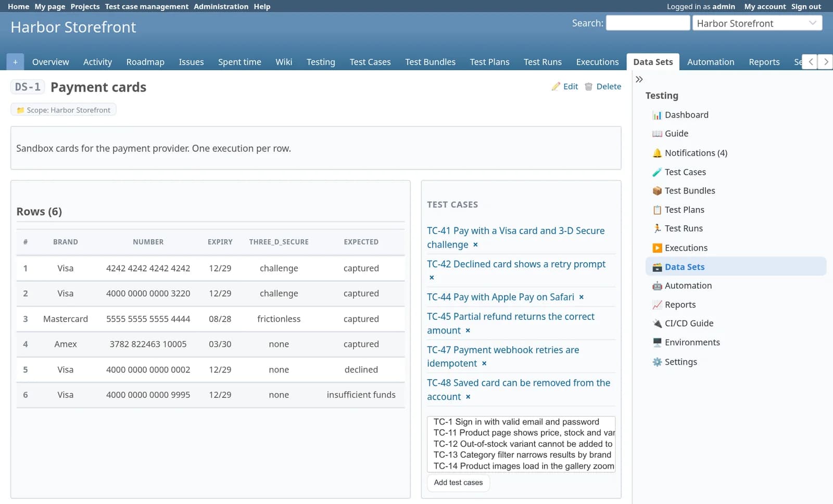Select TC-1 Sign in option in the list
This screenshot has height=504, width=833.
(521, 422)
